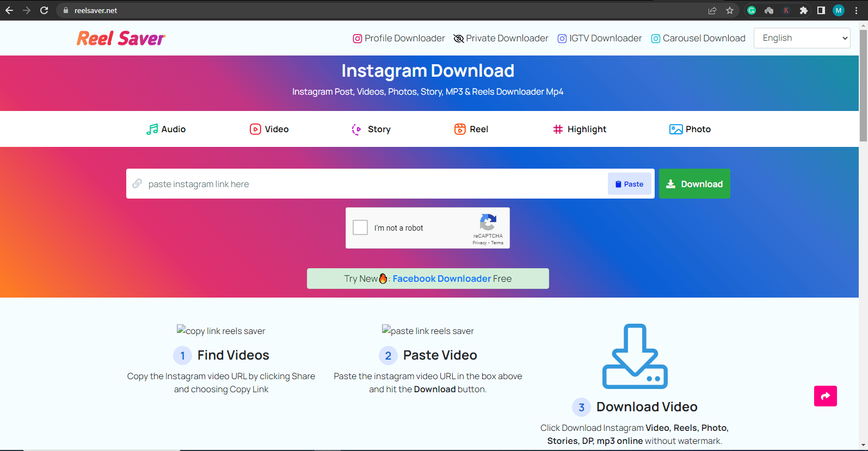Open the green Grammarly extension

point(752,10)
